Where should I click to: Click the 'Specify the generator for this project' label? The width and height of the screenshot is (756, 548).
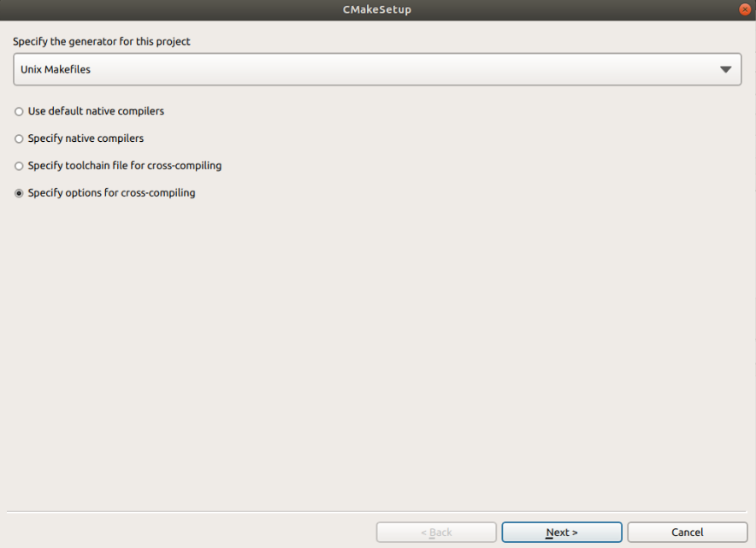(102, 41)
